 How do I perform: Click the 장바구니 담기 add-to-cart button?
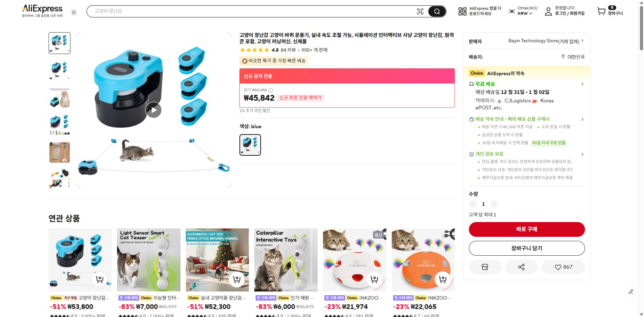pyautogui.click(x=527, y=248)
